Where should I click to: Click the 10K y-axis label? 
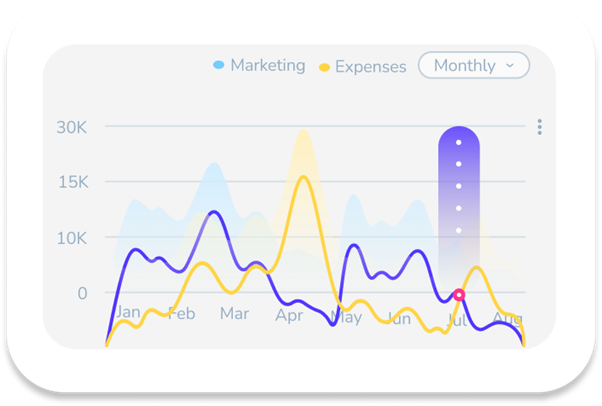click(x=71, y=238)
